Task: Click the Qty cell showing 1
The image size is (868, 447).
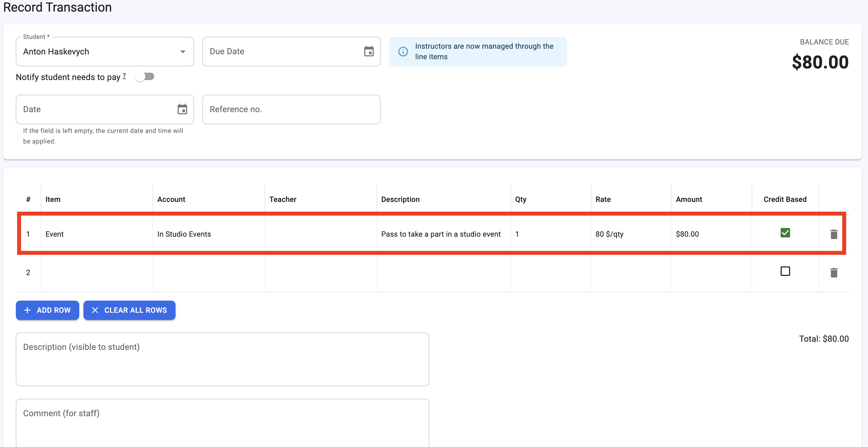Action: pos(551,234)
